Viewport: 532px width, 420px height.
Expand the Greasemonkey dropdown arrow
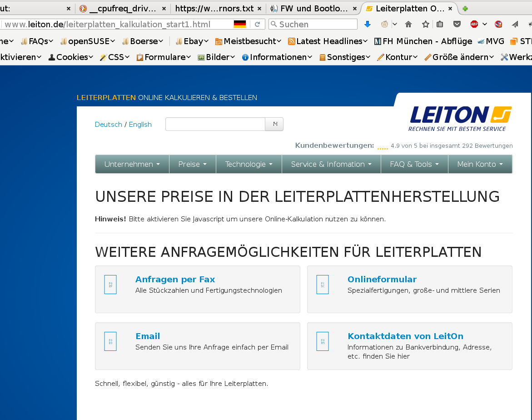coord(395,24)
